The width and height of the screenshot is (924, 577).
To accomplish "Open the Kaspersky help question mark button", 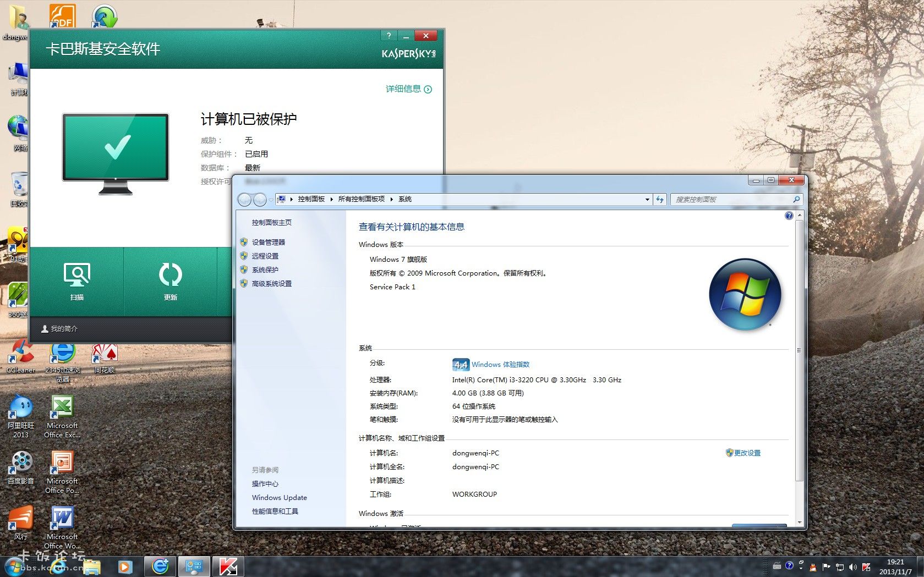I will [389, 36].
